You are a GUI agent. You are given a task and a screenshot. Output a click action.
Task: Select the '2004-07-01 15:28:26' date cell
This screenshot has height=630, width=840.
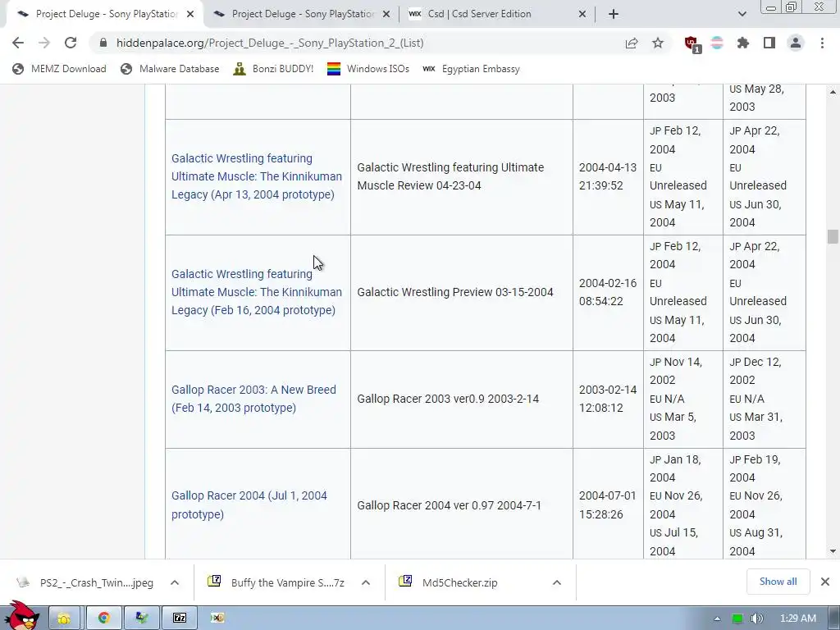click(608, 504)
